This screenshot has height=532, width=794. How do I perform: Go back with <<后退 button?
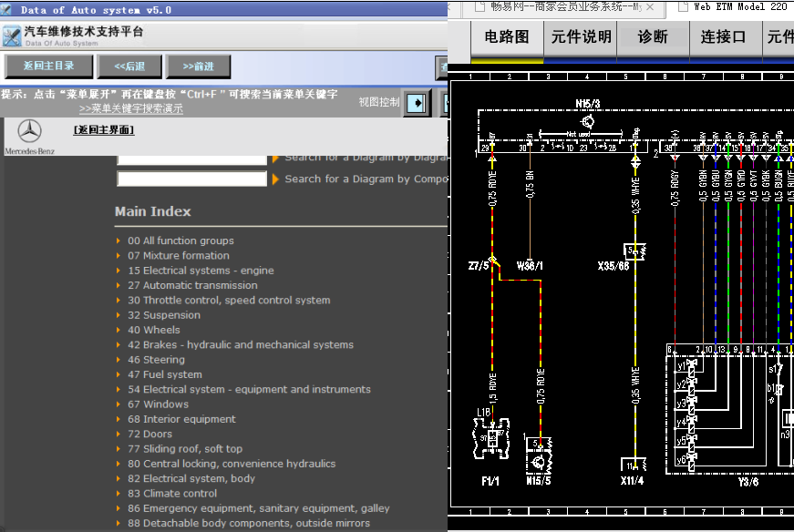click(x=129, y=66)
